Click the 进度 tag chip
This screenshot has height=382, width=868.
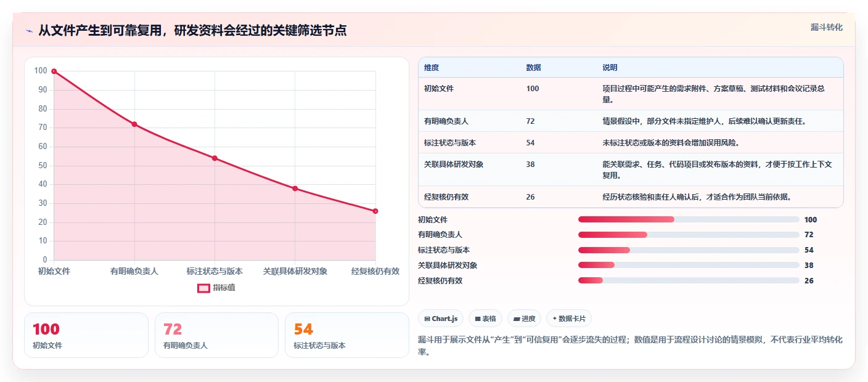pyautogui.click(x=524, y=319)
